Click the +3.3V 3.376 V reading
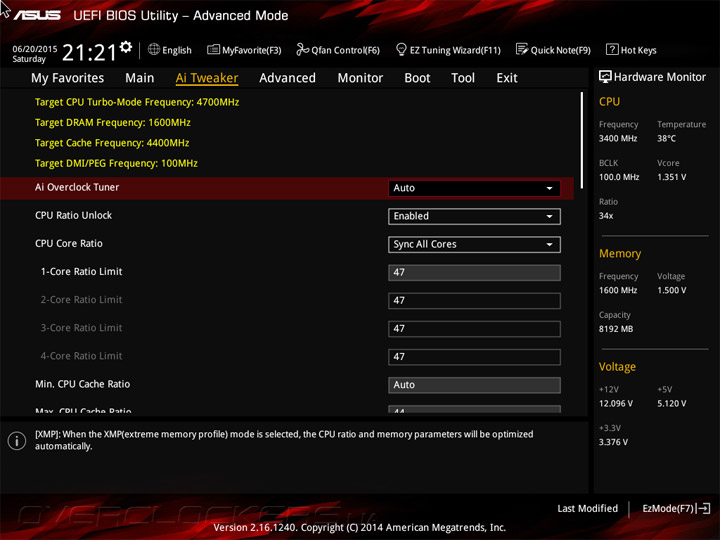Viewport: 720px width, 540px height. click(613, 442)
